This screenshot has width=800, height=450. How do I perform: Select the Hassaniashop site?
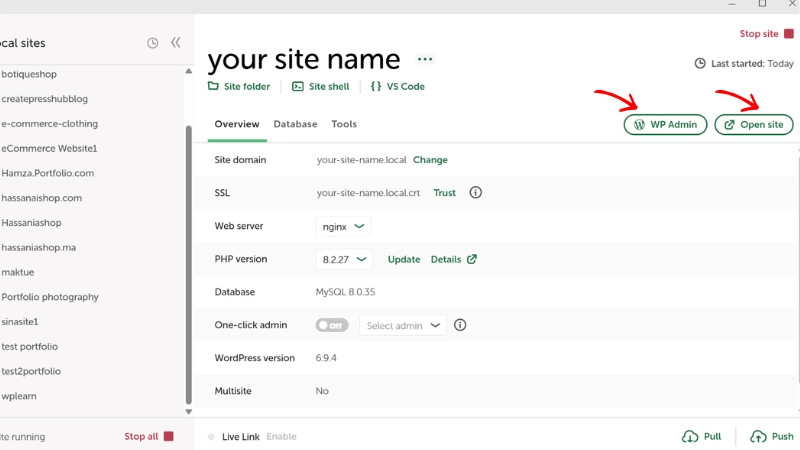(31, 222)
